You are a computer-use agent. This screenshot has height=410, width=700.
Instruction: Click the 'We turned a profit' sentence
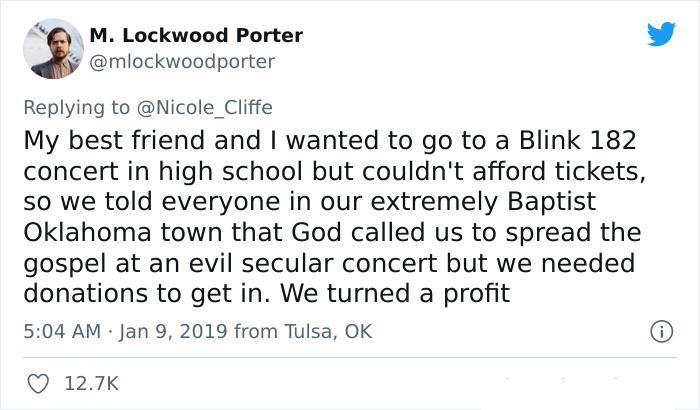pos(395,294)
